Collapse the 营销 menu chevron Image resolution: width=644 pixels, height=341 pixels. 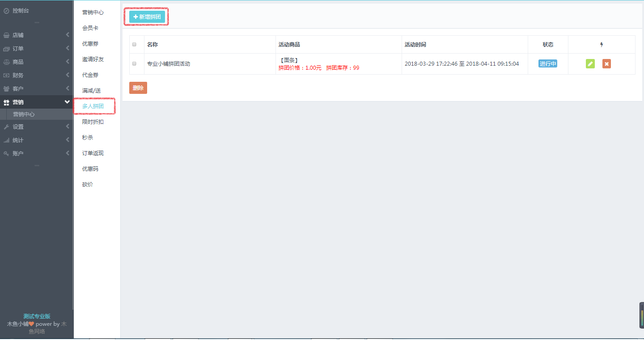[67, 102]
